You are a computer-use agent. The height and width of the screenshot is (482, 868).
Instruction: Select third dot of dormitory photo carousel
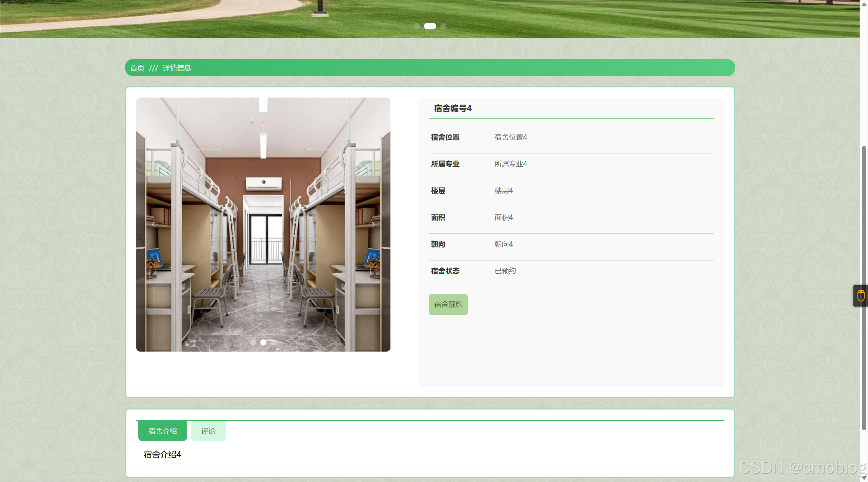pos(273,342)
